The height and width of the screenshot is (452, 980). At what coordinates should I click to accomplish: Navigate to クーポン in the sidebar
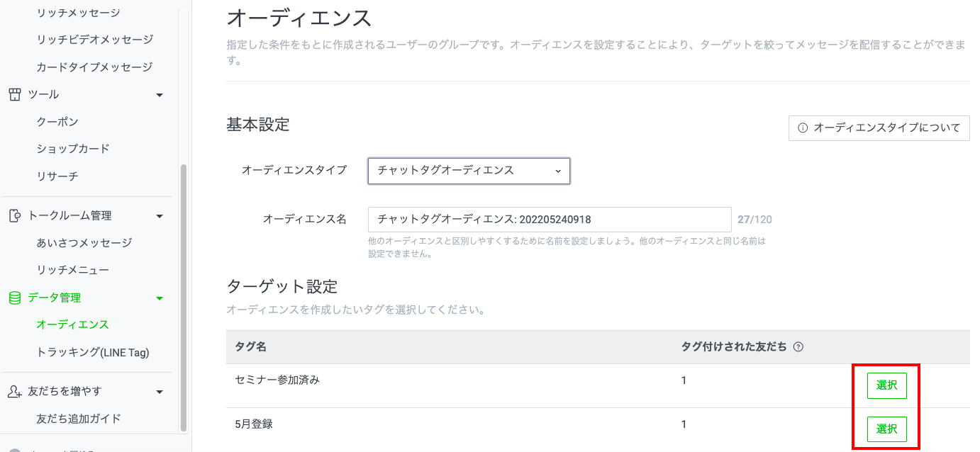tap(57, 121)
